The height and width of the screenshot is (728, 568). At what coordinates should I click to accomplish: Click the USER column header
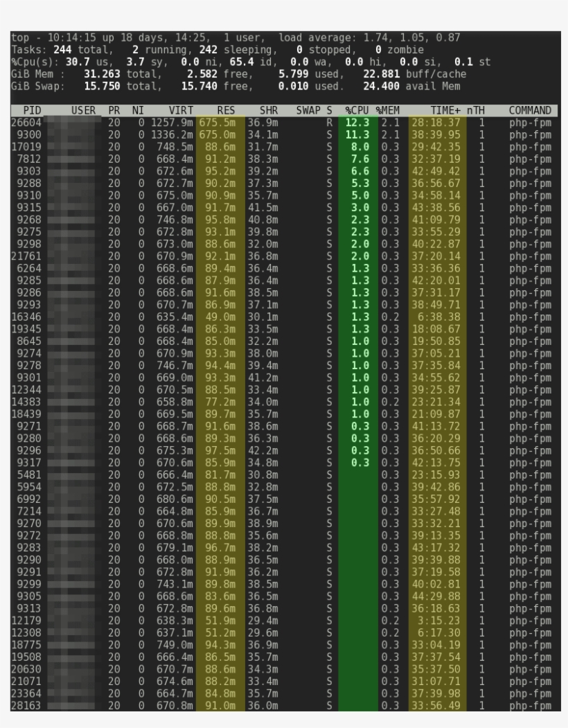click(81, 109)
